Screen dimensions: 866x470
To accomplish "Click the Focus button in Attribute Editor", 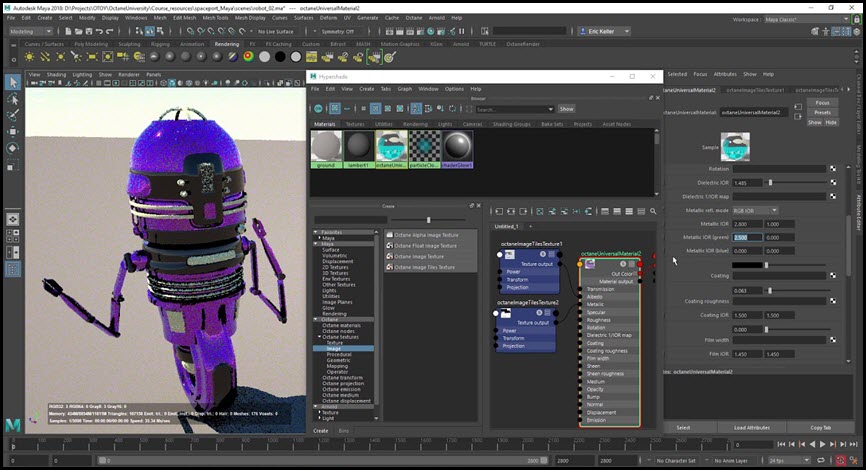I will point(822,103).
